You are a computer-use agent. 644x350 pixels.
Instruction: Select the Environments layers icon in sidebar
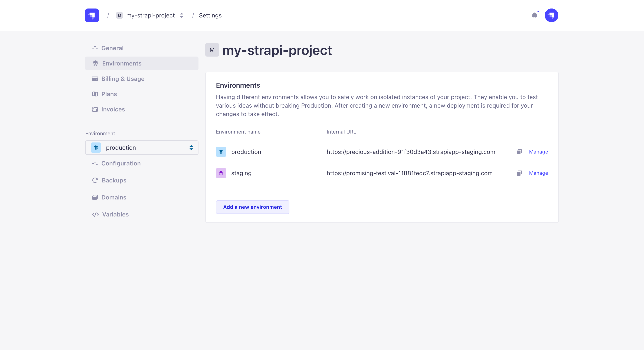click(x=95, y=63)
